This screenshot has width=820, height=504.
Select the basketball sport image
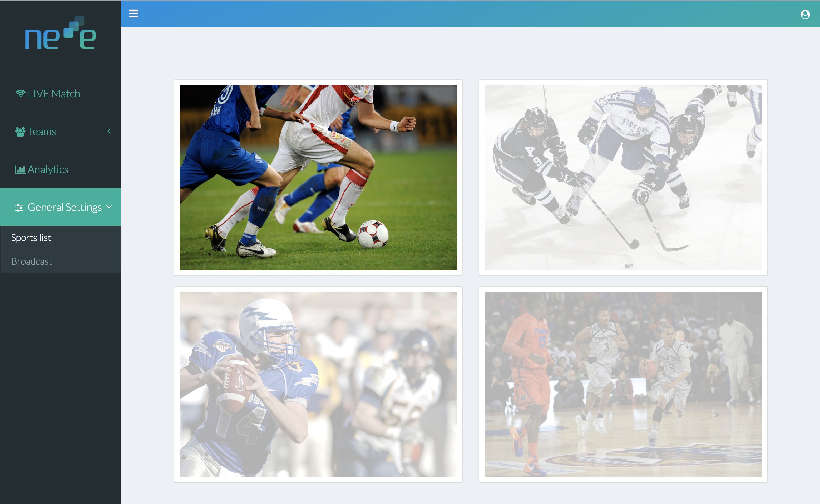coord(623,384)
